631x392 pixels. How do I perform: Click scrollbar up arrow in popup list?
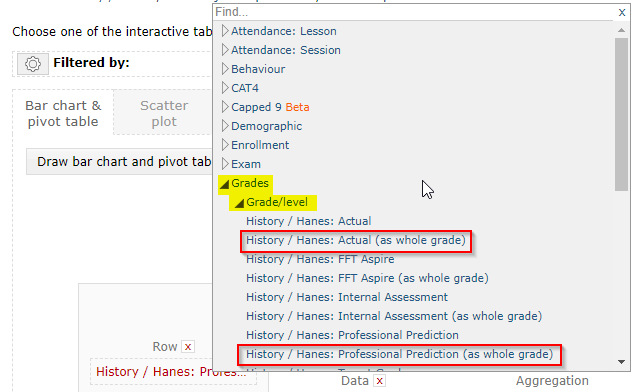pyautogui.click(x=621, y=30)
